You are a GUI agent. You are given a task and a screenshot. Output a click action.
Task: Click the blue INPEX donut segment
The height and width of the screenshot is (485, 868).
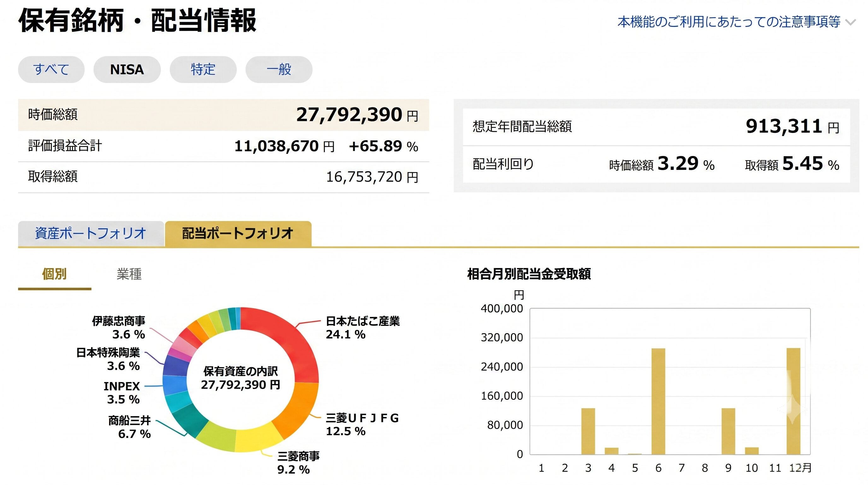pos(175,385)
